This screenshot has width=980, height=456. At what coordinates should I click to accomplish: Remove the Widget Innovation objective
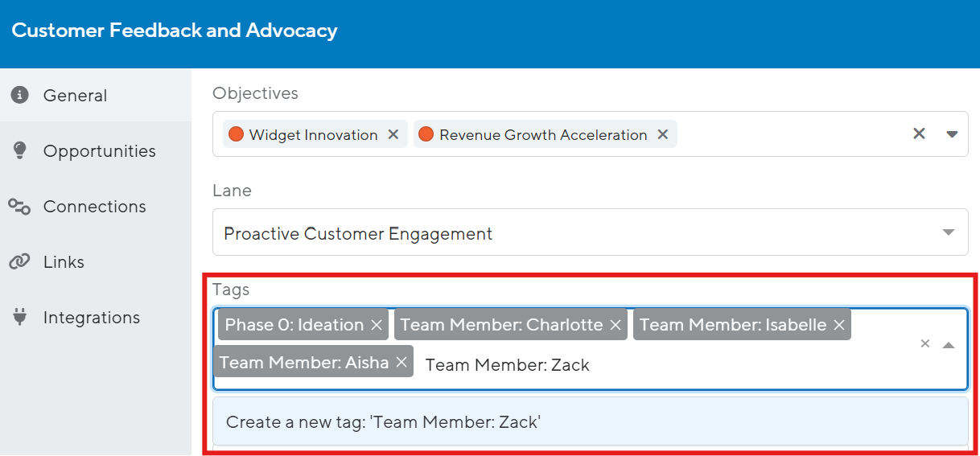click(x=393, y=134)
